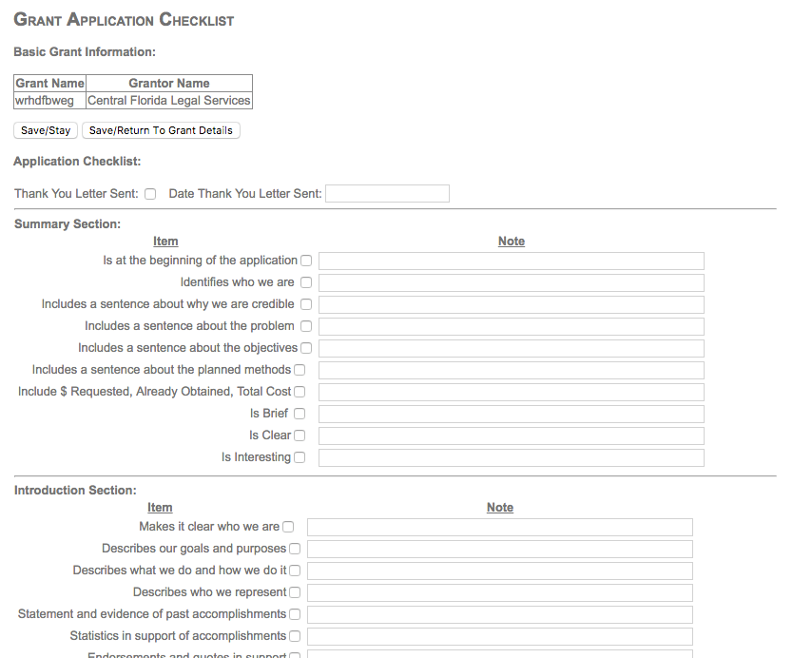Check the Thank You Letter Sent box
Screen dimensions: 812x658
coord(150,194)
